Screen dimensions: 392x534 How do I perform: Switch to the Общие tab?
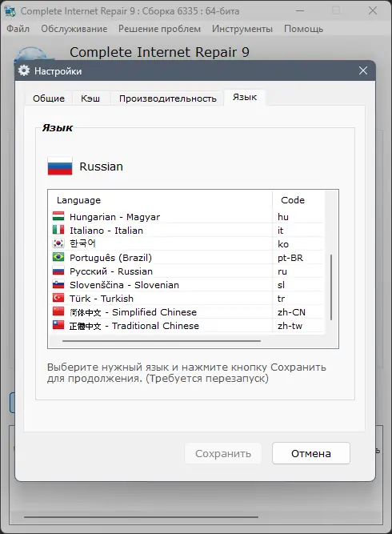point(49,98)
